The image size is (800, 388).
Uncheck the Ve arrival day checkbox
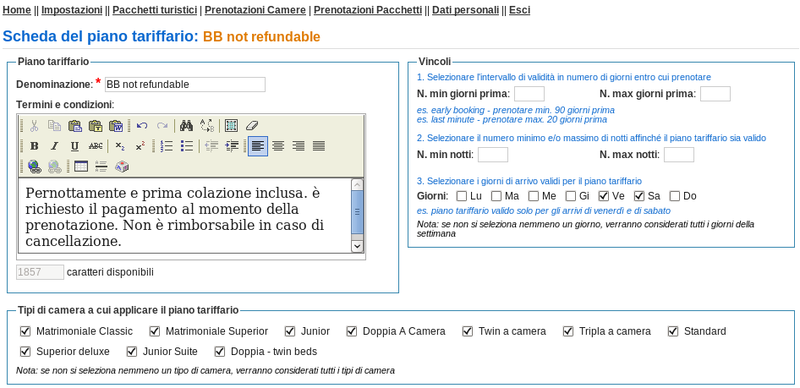(604, 196)
